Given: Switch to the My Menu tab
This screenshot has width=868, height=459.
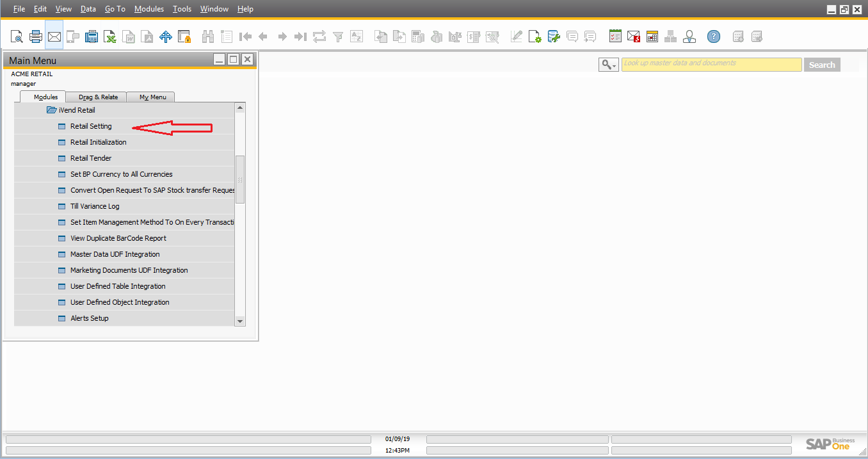Looking at the screenshot, I should (x=152, y=97).
